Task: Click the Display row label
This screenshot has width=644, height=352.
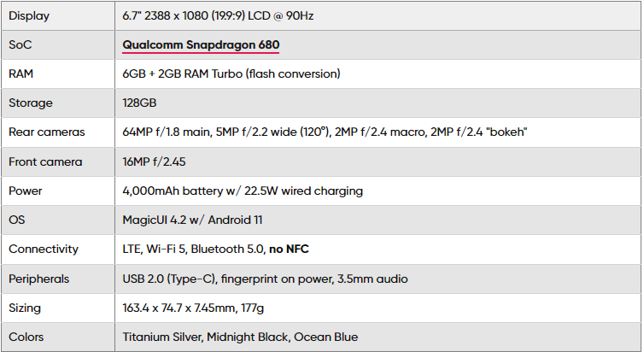Action: 29,15
